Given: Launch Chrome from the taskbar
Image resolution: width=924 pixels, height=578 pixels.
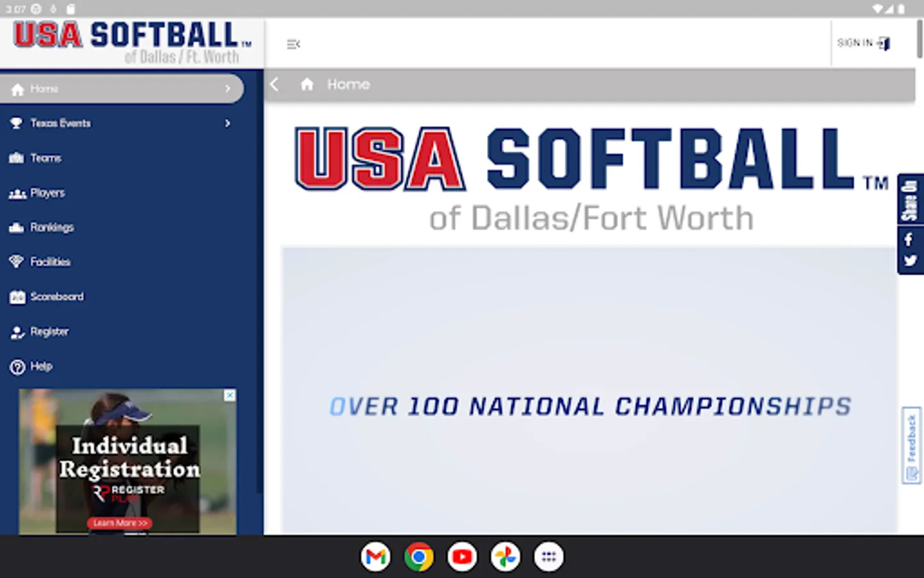Looking at the screenshot, I should (419, 557).
